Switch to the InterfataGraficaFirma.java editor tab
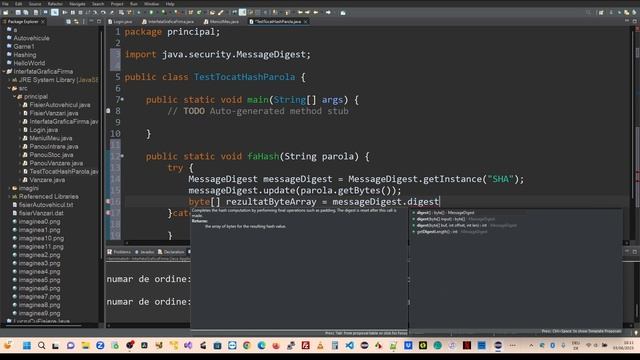The image size is (640, 360). [168, 22]
